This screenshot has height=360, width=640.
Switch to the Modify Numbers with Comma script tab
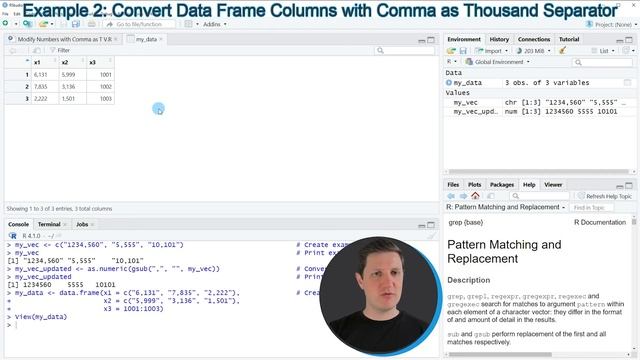coord(64,39)
